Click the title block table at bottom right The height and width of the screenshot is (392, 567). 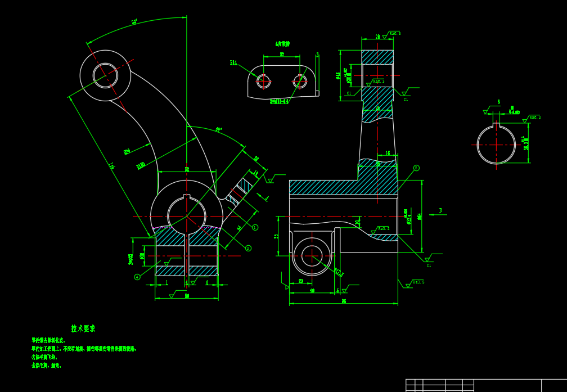(x=486, y=385)
